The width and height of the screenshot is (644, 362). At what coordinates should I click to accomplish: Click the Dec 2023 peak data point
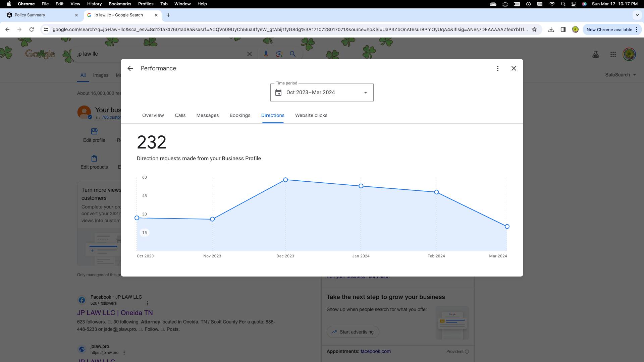coord(285,180)
